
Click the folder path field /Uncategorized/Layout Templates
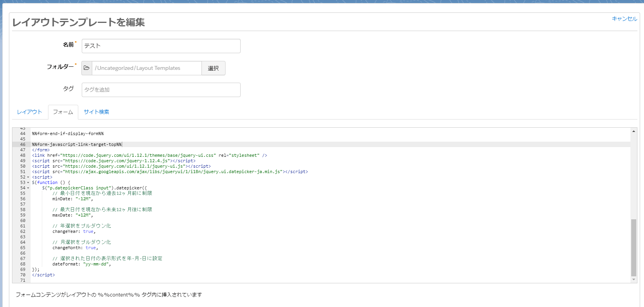pos(147,68)
